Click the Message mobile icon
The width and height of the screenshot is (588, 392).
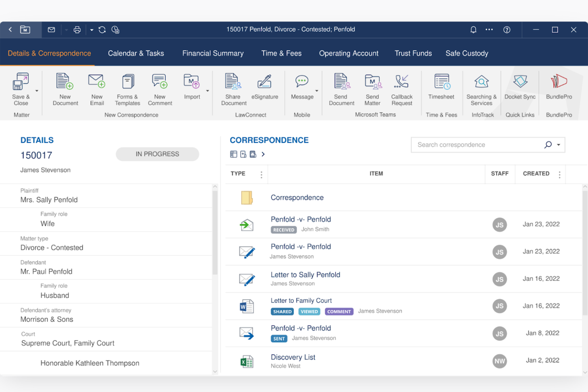click(302, 86)
